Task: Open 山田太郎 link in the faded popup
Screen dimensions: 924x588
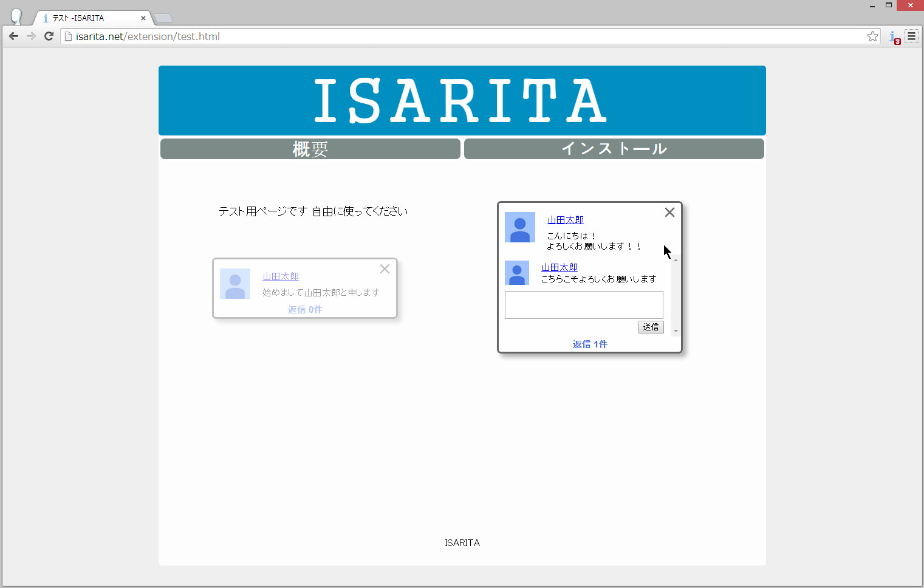Action: pos(281,276)
